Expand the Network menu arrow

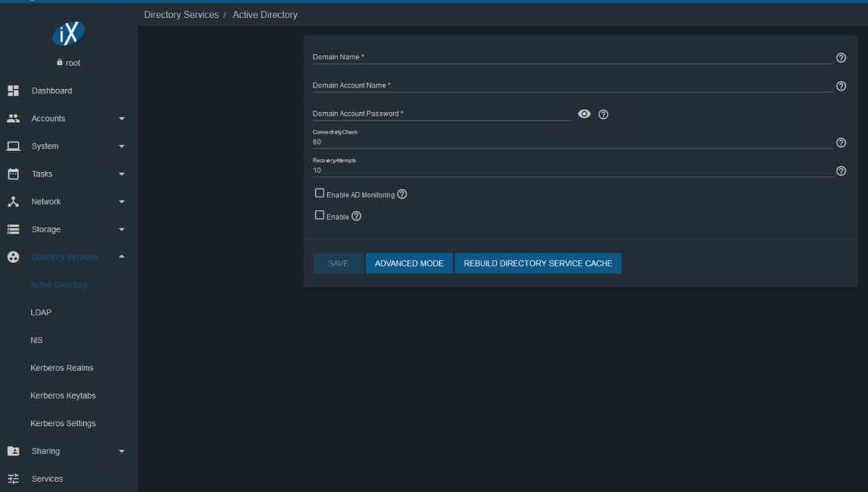click(x=122, y=201)
